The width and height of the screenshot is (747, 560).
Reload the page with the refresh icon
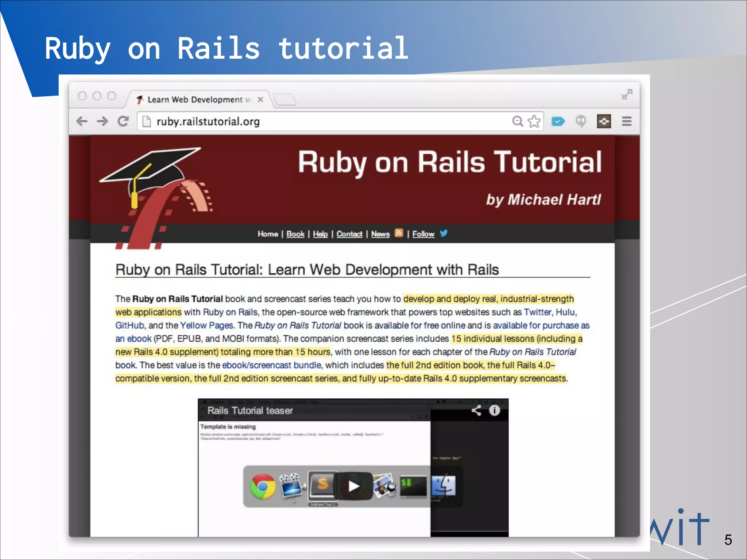click(x=123, y=121)
